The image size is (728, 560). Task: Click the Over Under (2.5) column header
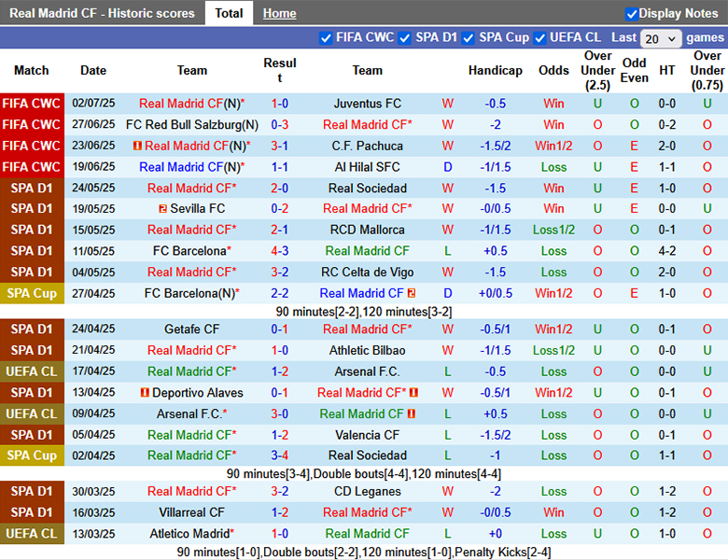click(597, 71)
